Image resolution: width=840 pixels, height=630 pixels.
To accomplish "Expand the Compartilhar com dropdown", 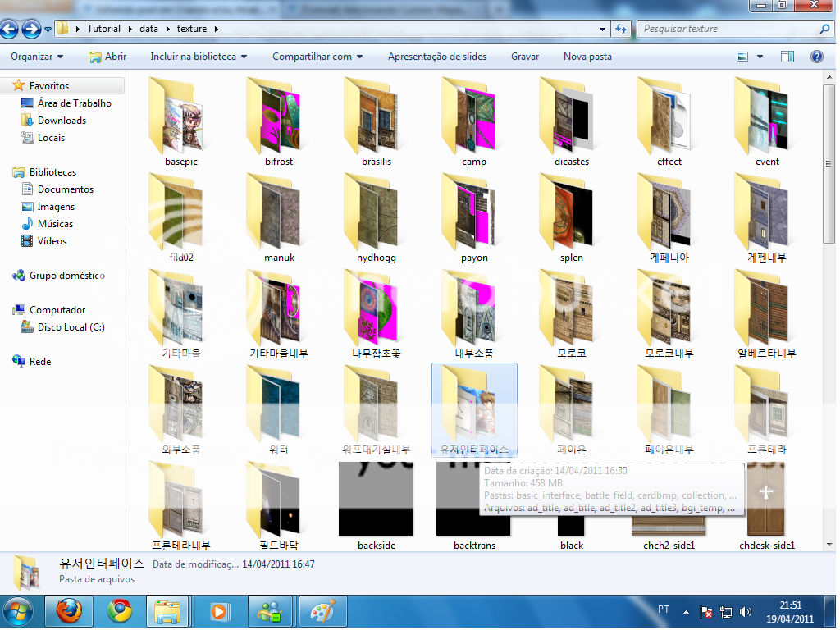I will pos(317,57).
